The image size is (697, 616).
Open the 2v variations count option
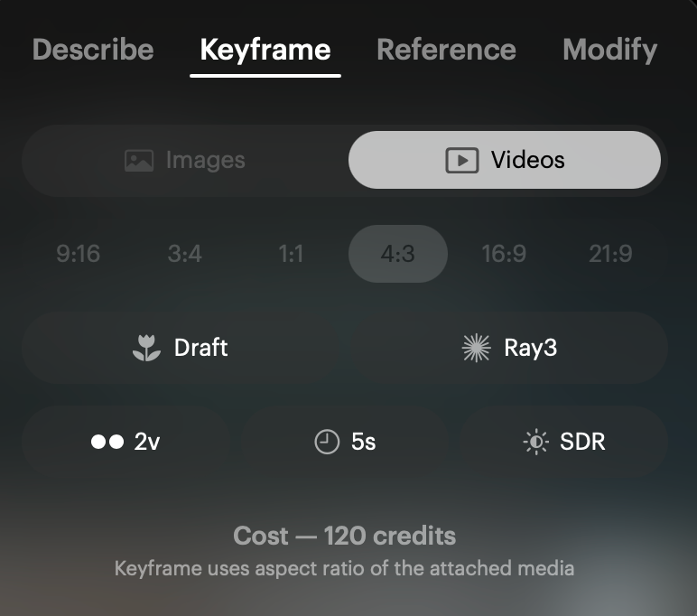[125, 442]
